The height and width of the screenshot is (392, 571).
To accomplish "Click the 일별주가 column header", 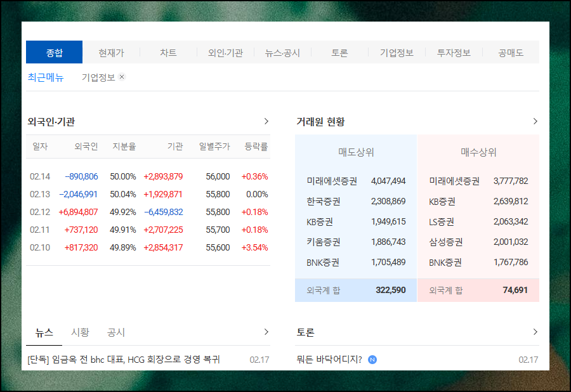I will coord(214,147).
